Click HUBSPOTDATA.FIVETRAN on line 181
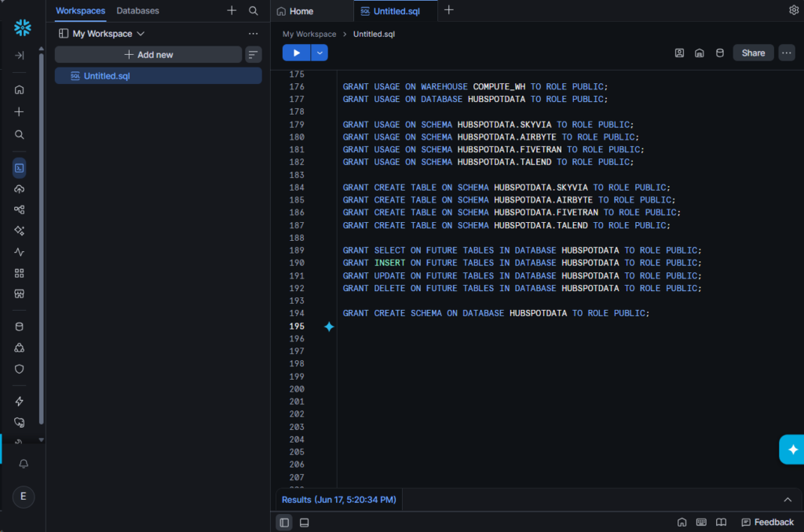Image resolution: width=804 pixels, height=532 pixels. (x=509, y=150)
